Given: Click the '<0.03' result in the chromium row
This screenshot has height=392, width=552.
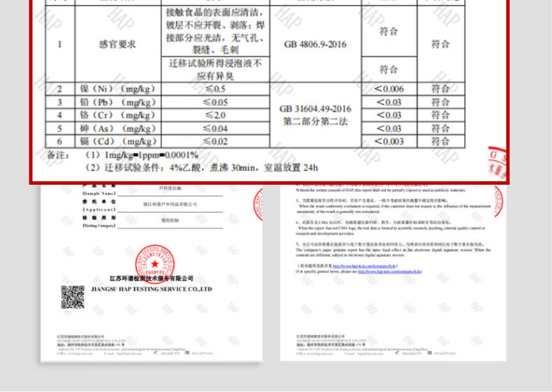Looking at the screenshot, I should pos(389,115).
